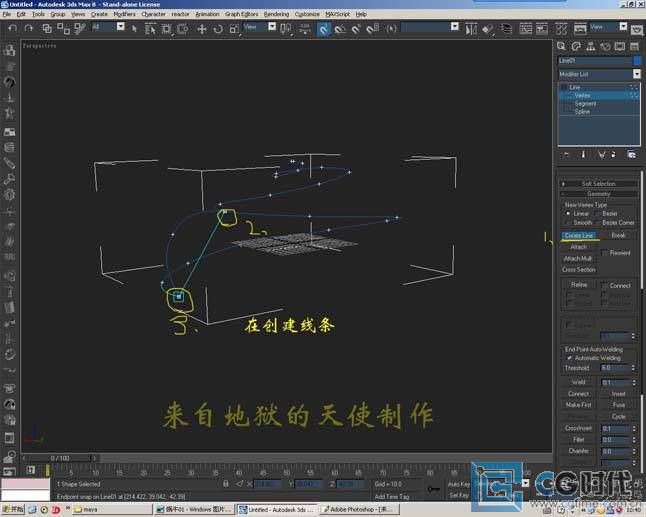Open the named selection sets dropdown

(454, 27)
